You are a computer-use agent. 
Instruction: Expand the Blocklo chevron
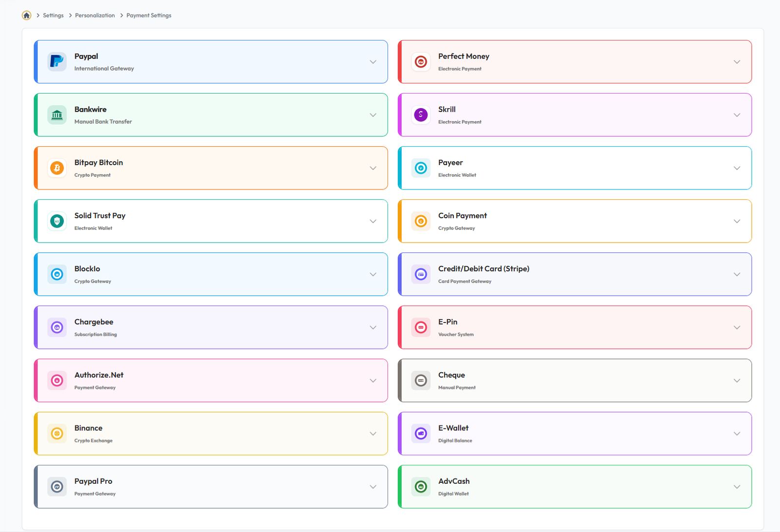[373, 274]
